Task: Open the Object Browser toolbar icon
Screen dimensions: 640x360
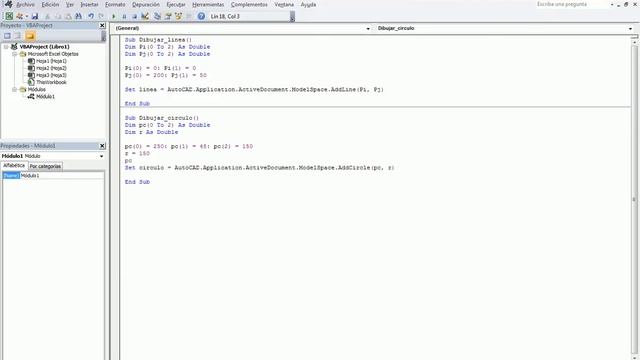Action: coord(178,16)
